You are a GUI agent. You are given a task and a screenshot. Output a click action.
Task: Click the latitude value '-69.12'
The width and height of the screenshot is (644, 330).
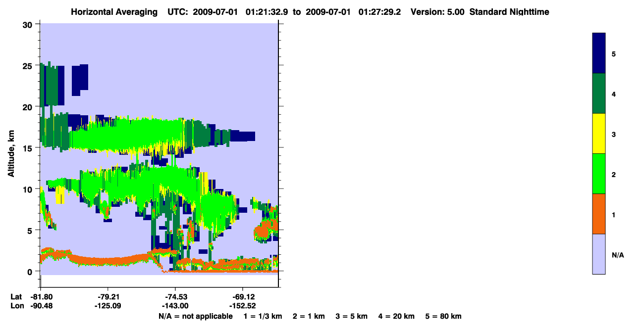242,297
